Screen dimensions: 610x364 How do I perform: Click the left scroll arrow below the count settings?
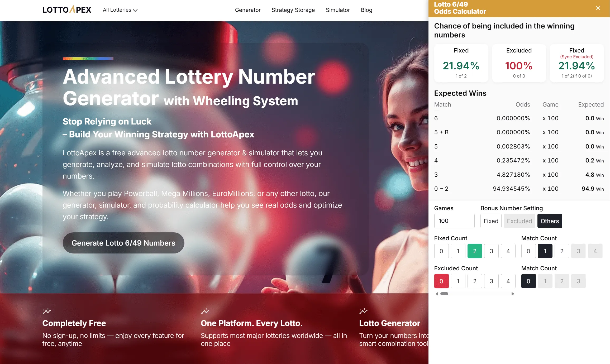pyautogui.click(x=437, y=294)
